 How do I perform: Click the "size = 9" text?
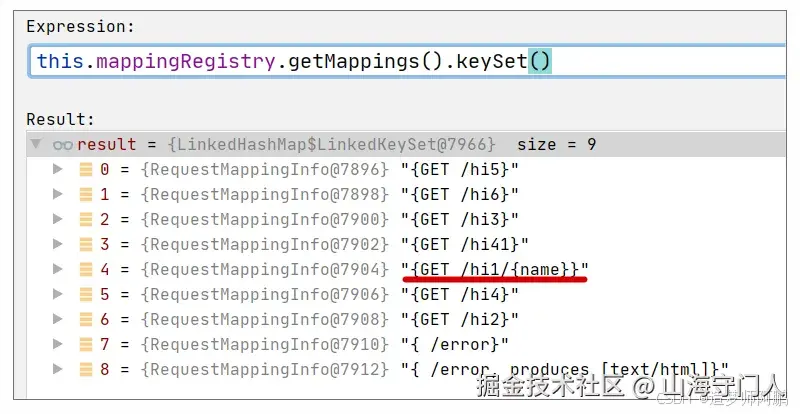[557, 144]
